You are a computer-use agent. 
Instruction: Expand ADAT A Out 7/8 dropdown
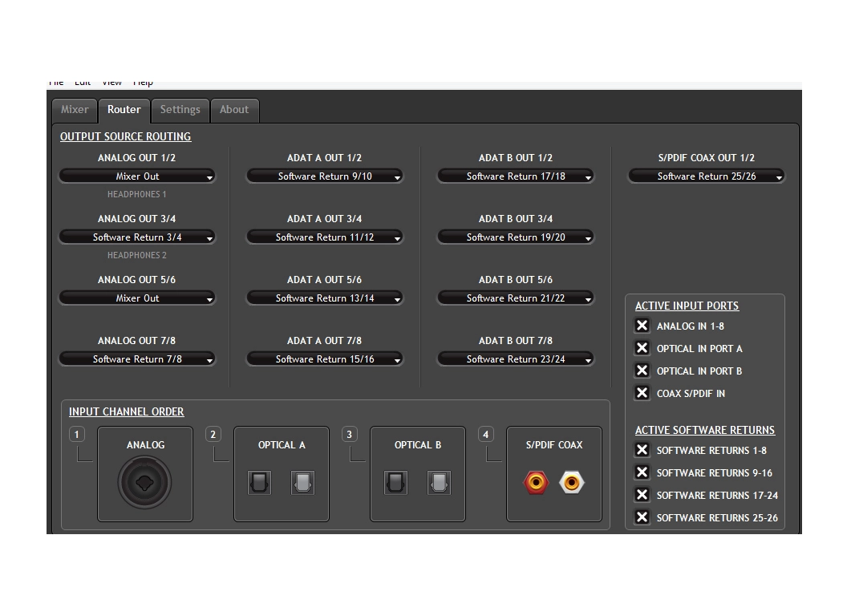325,359
